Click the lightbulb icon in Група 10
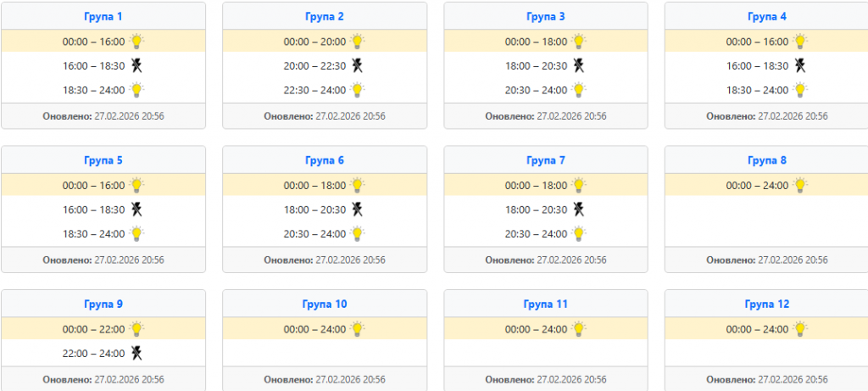Viewport: 868px width, 391px height. (x=358, y=329)
